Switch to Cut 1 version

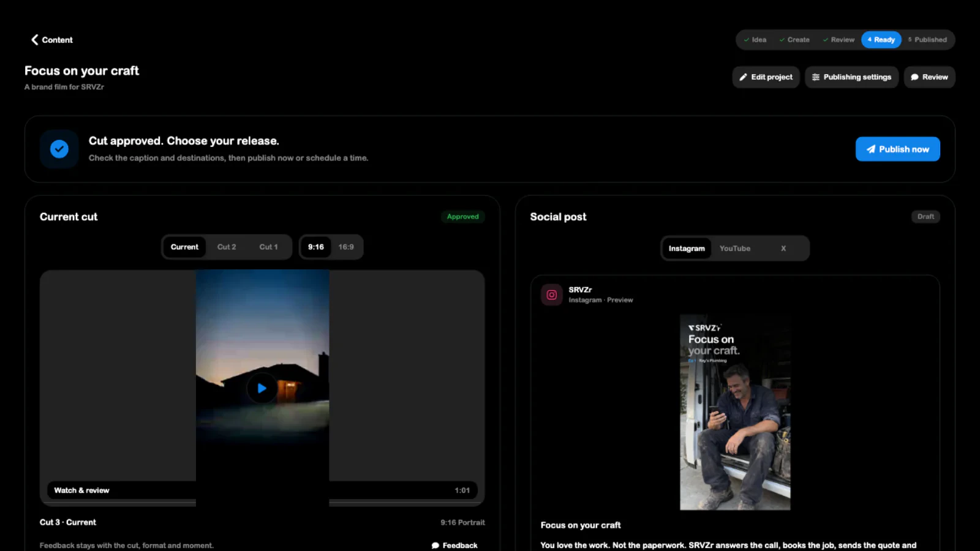click(268, 247)
